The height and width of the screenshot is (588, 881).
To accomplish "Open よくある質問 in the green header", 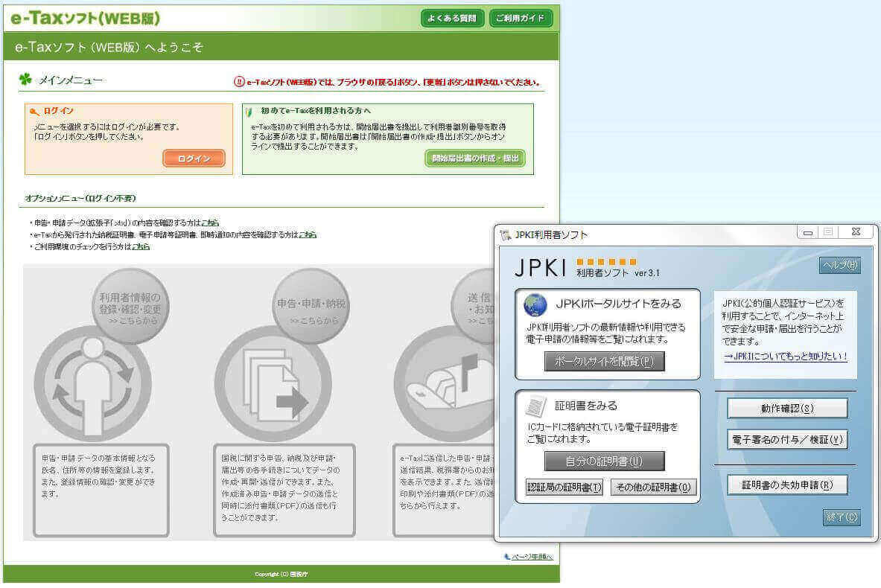I will pos(452,17).
